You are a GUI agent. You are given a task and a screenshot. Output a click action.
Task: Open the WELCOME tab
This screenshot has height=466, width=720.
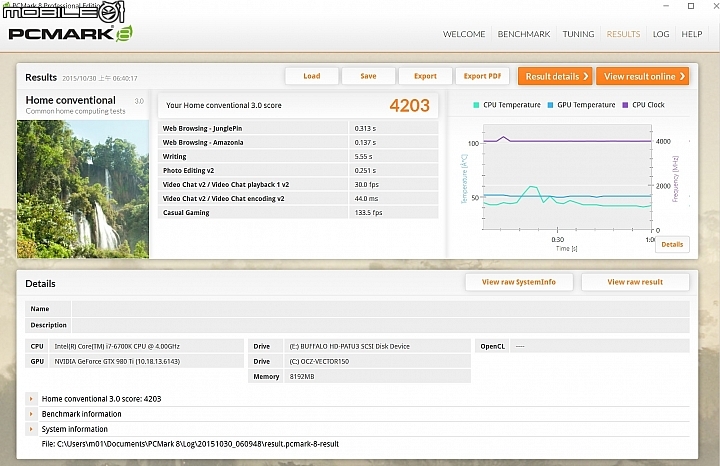464,34
